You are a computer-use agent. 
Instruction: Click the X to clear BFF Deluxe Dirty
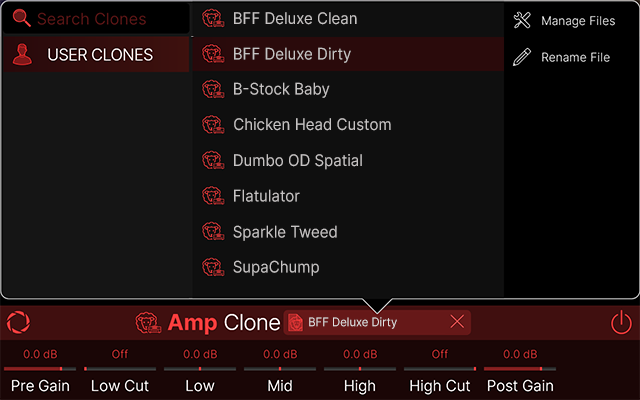click(x=457, y=321)
